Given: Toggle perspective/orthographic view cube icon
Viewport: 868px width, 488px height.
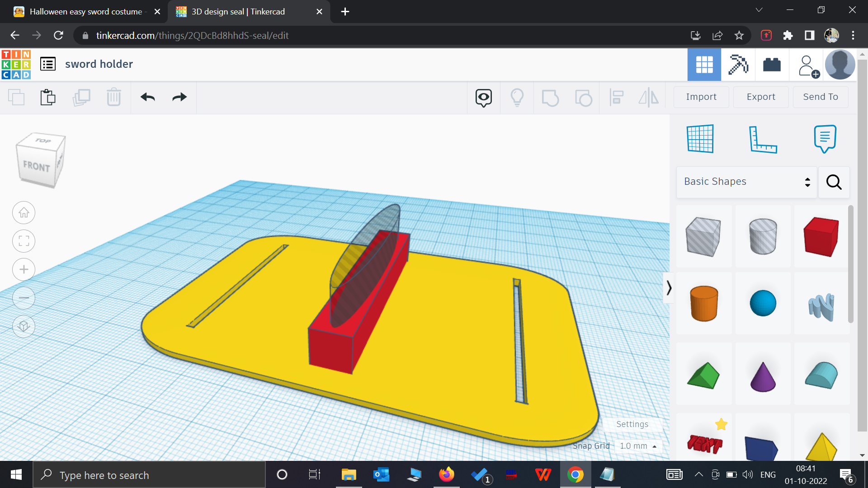Looking at the screenshot, I should point(24,327).
